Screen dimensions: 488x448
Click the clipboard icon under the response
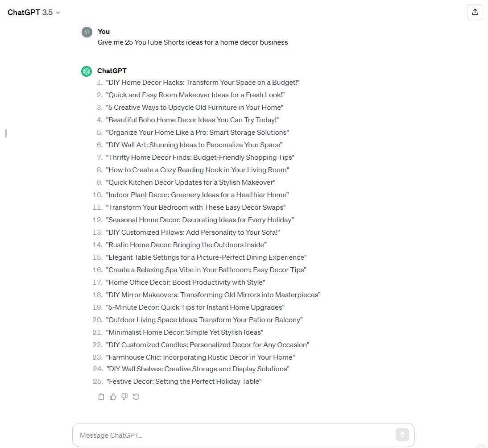(101, 396)
